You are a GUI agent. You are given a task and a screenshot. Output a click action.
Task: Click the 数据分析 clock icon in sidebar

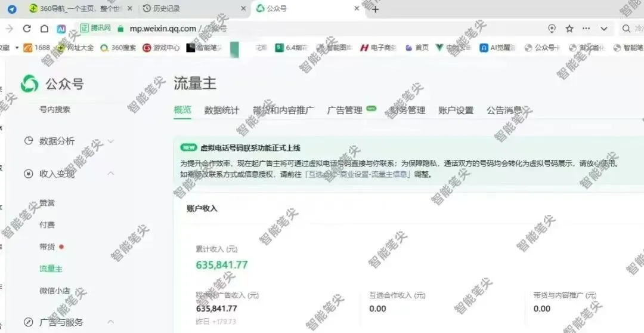[29, 141]
